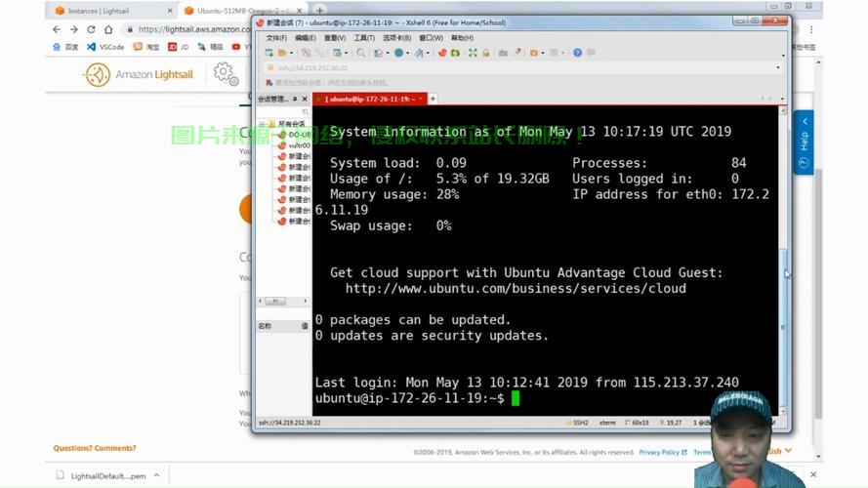Open the 文件(F) menu
The image size is (868, 488).
[276, 38]
